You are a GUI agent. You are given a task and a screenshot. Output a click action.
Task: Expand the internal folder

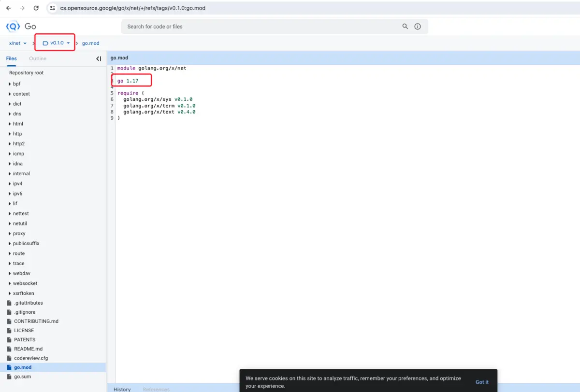coord(10,174)
